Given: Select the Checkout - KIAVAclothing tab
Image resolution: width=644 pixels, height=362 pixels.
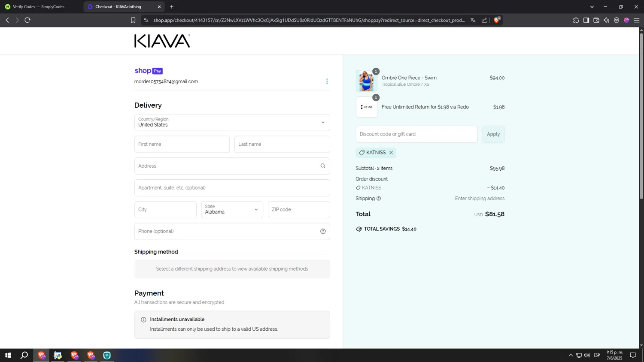Looking at the screenshot, I should tap(124, 7).
